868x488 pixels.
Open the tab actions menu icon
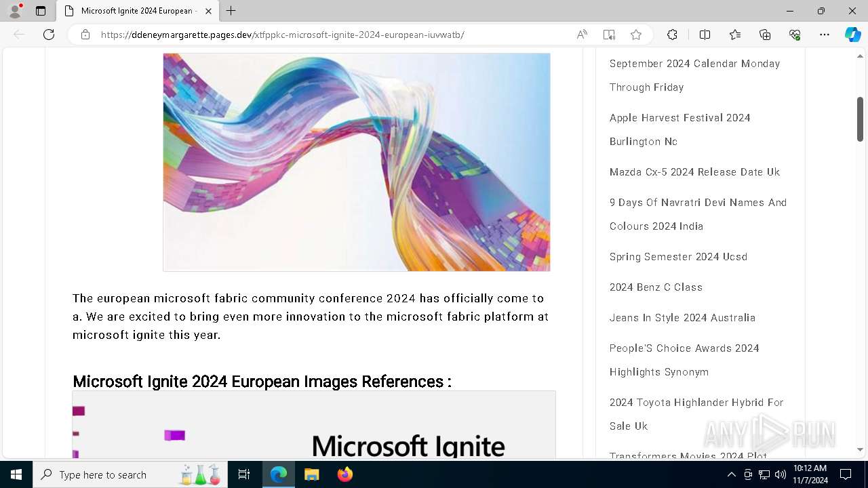(41, 11)
